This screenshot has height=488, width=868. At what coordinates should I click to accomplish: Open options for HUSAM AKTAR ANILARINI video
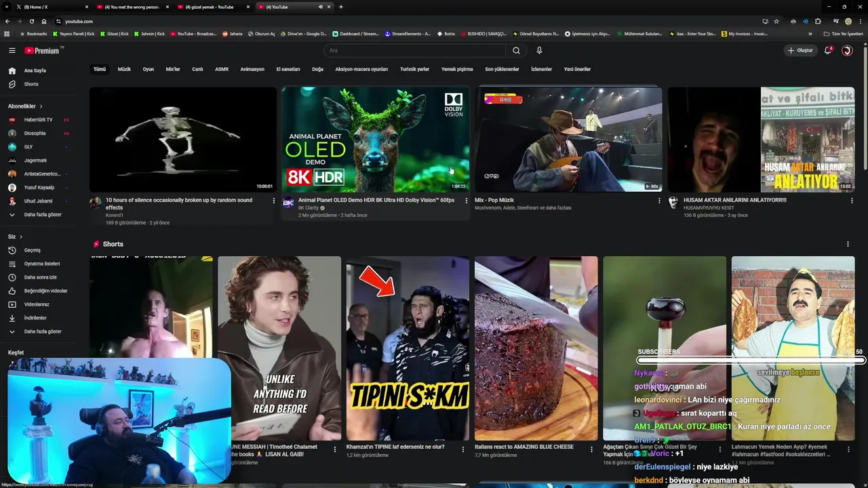(x=852, y=201)
